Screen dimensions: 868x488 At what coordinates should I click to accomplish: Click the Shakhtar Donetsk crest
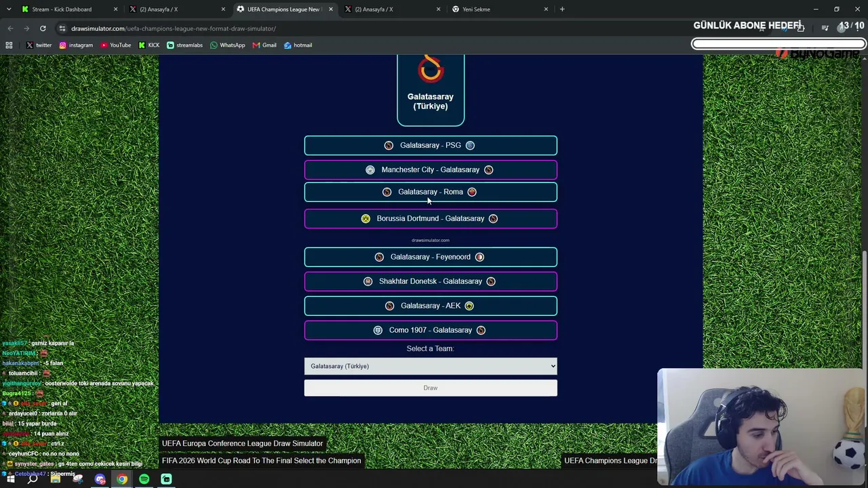click(x=368, y=281)
